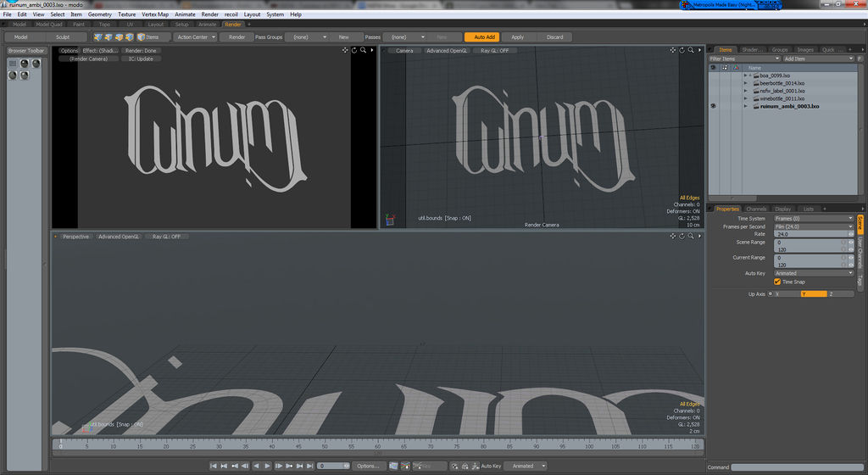The width and height of the screenshot is (868, 475).
Task: Open the Texture menu
Action: coord(127,14)
